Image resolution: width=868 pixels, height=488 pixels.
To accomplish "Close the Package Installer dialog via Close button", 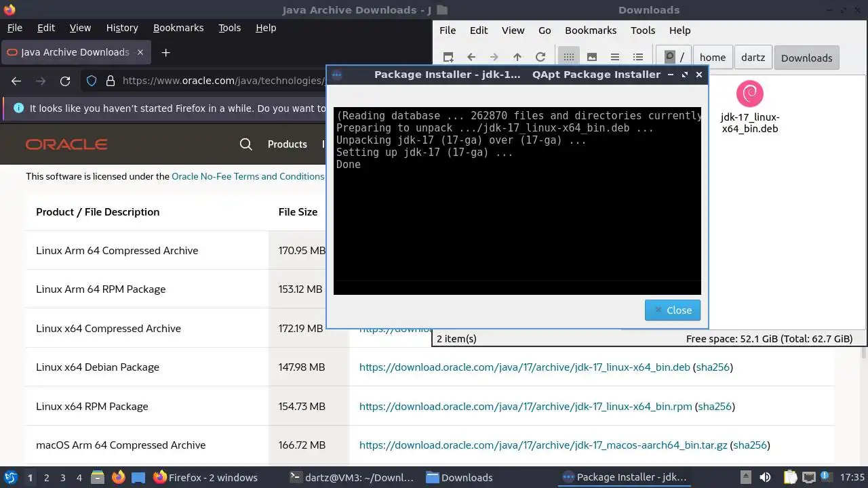I will [673, 310].
